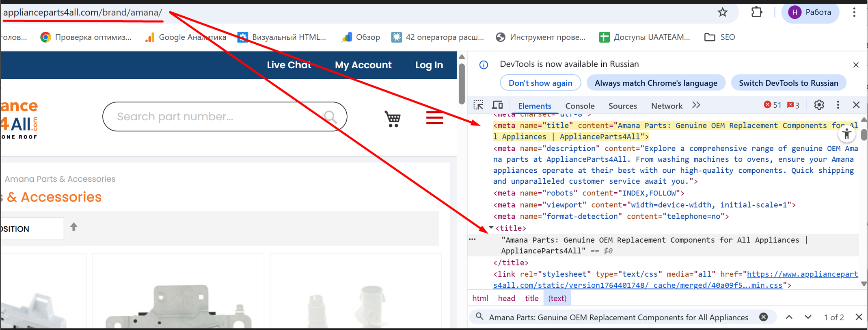Close the DevTools panel
This screenshot has width=868, height=330.
(x=856, y=105)
